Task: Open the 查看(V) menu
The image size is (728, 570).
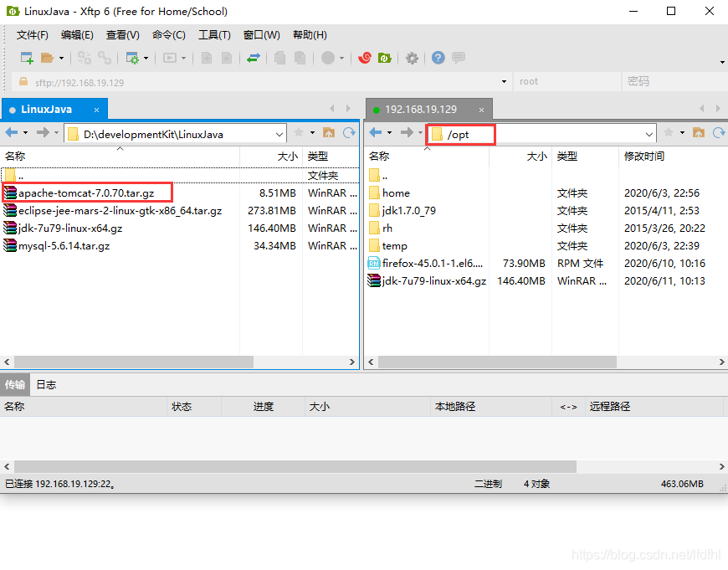Action: click(x=122, y=35)
